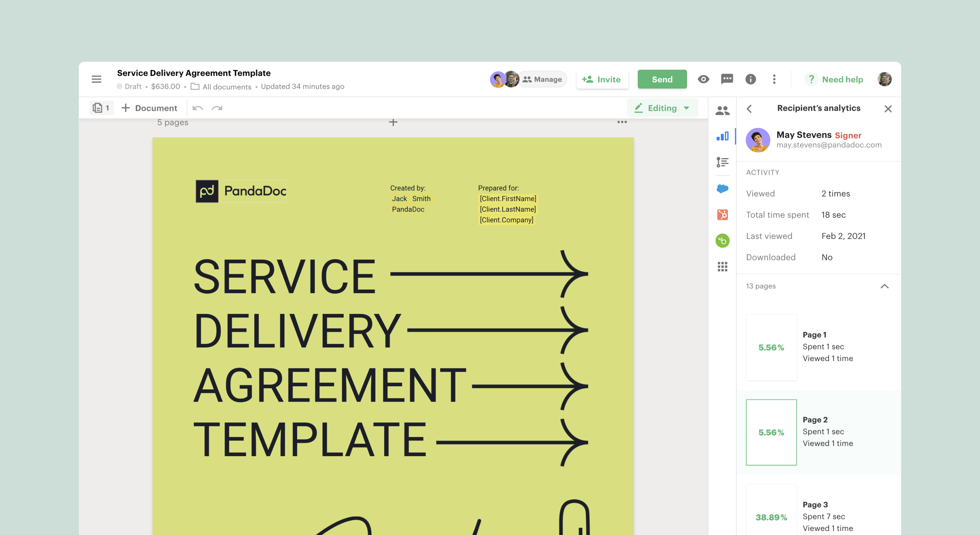Open the vertical three-dot more menu
The height and width of the screenshot is (535, 980).
774,79
